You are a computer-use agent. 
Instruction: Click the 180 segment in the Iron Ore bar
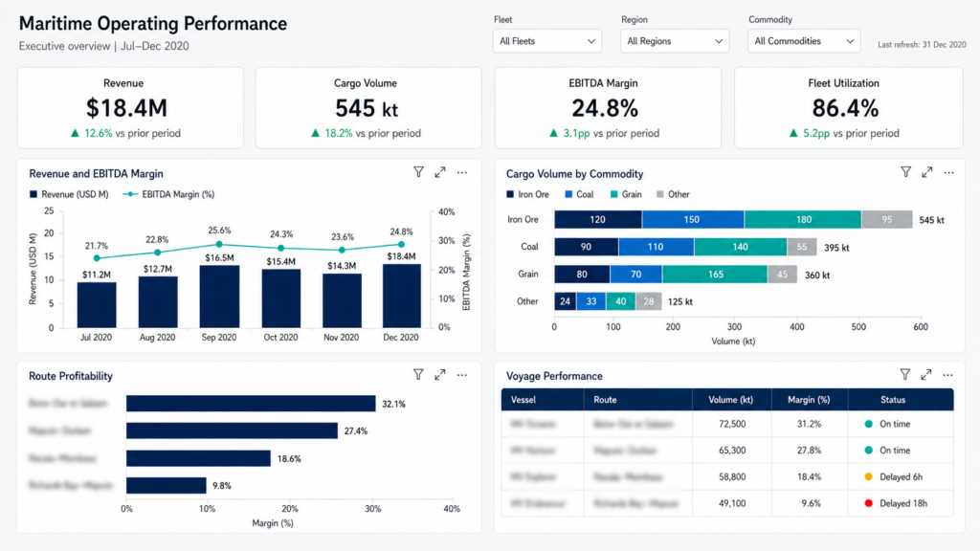point(803,219)
